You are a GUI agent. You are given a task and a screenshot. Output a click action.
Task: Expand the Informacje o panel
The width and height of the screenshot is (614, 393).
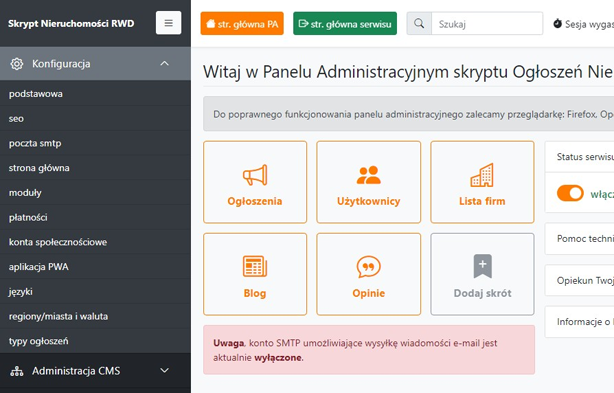pyautogui.click(x=580, y=322)
